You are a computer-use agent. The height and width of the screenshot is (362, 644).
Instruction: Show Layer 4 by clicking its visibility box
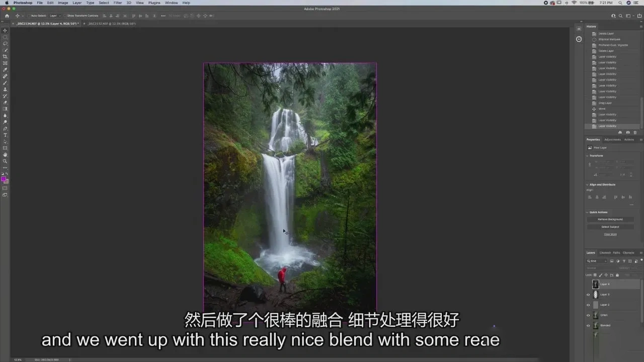(x=588, y=284)
